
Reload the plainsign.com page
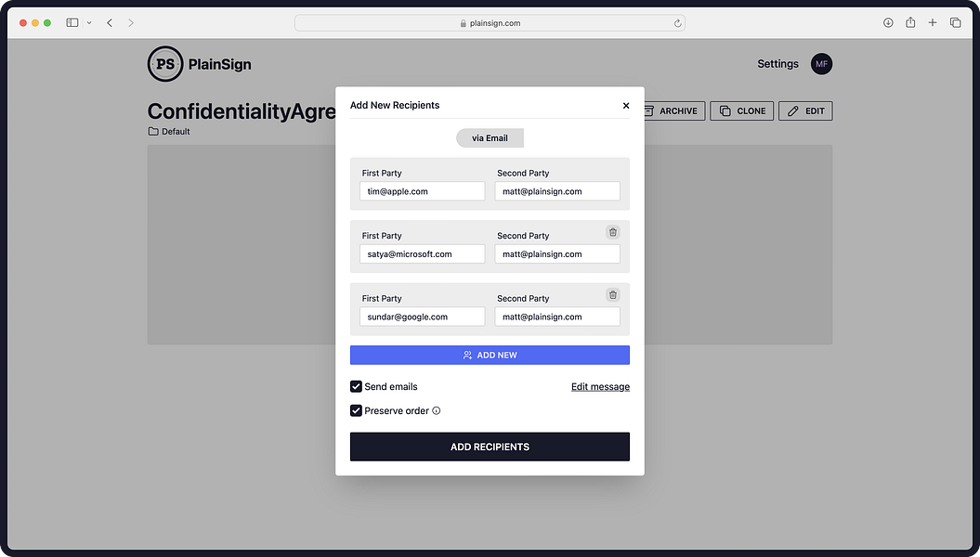coord(677,23)
